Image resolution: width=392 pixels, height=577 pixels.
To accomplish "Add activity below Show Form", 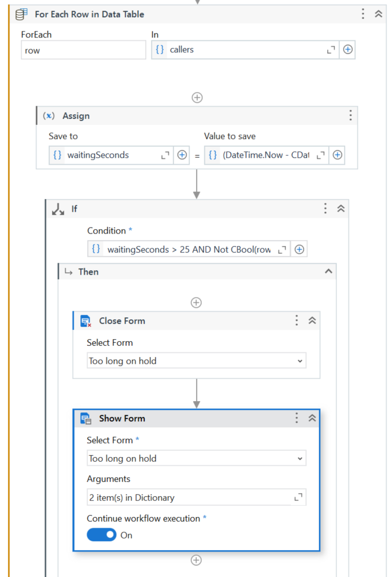I will coord(197,560).
